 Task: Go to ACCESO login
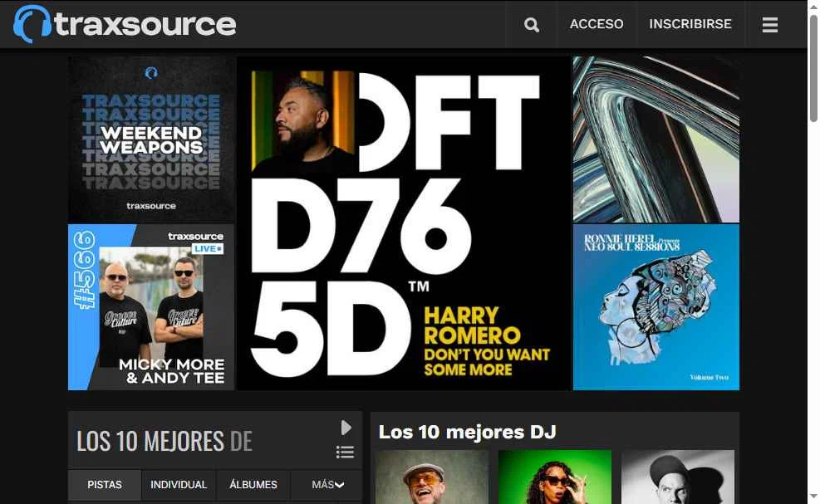pyautogui.click(x=597, y=24)
